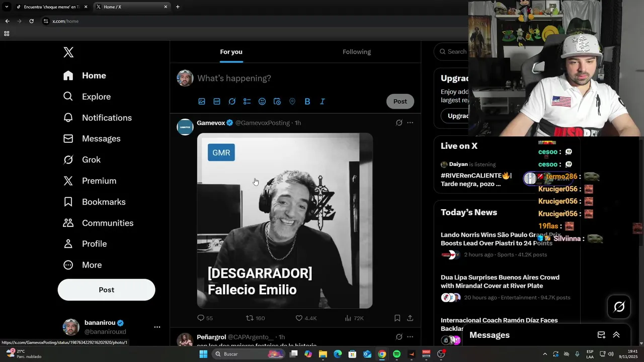
Task: Share the Gamevox post
Action: (410, 318)
